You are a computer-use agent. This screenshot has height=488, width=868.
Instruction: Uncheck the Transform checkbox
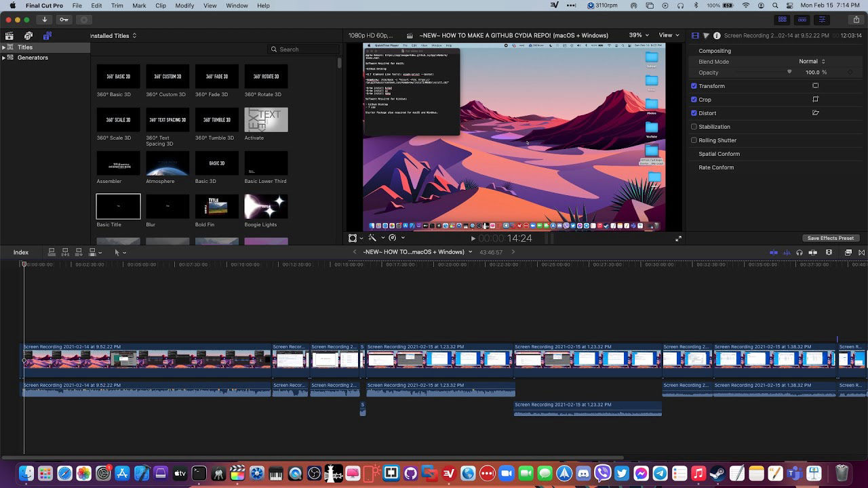694,86
